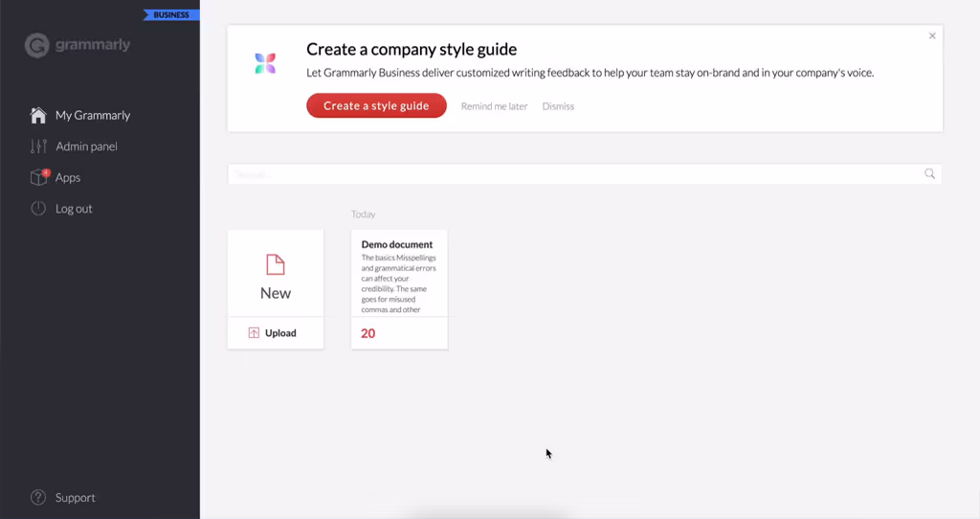Click the New document page icon
The image size is (980, 519).
point(276,264)
